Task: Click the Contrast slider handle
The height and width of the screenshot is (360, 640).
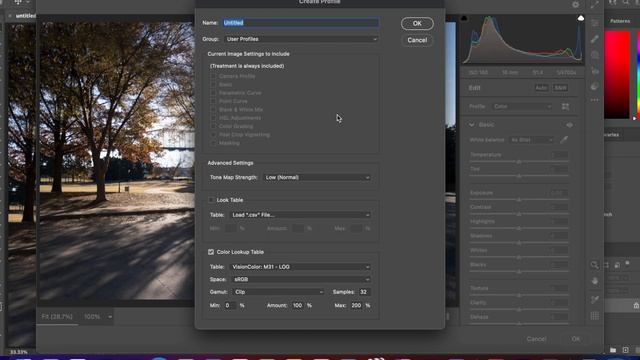Action: (x=519, y=214)
